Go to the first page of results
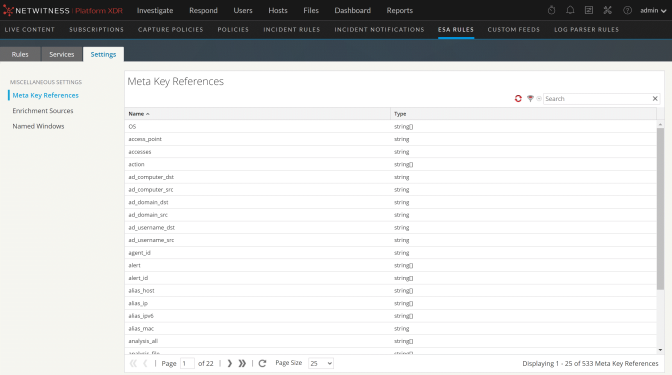 pos(133,363)
